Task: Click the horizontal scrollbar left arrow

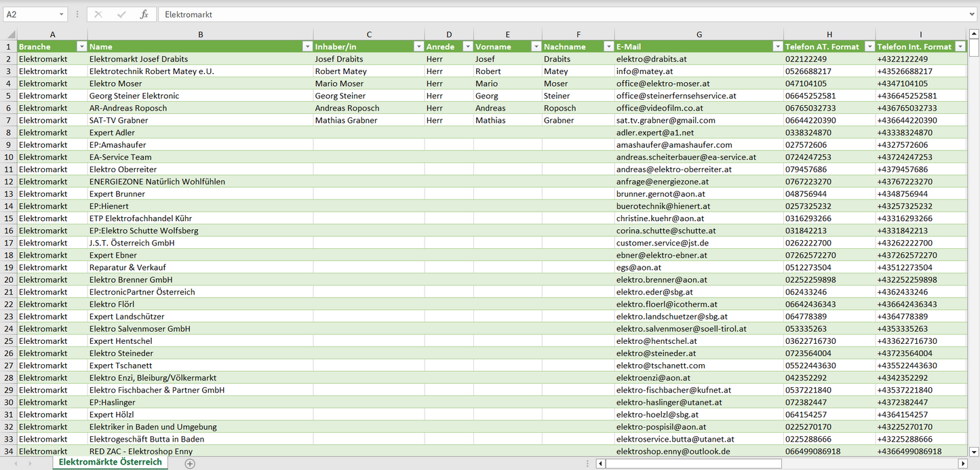Action: point(600,463)
